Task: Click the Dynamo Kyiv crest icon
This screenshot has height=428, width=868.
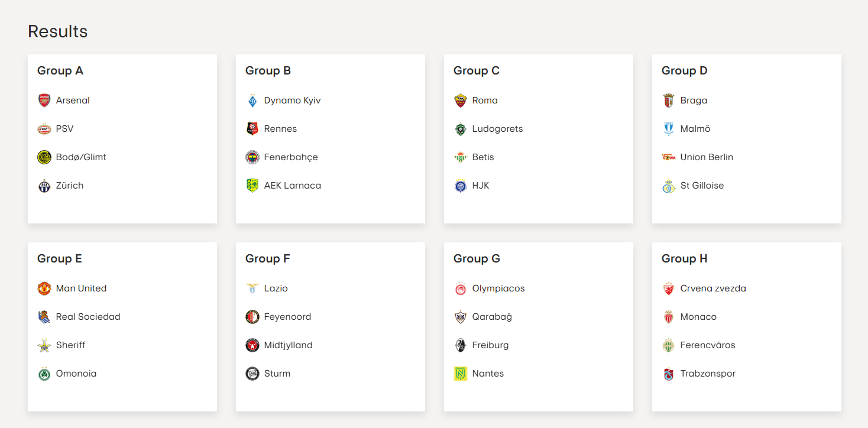Action: [252, 100]
